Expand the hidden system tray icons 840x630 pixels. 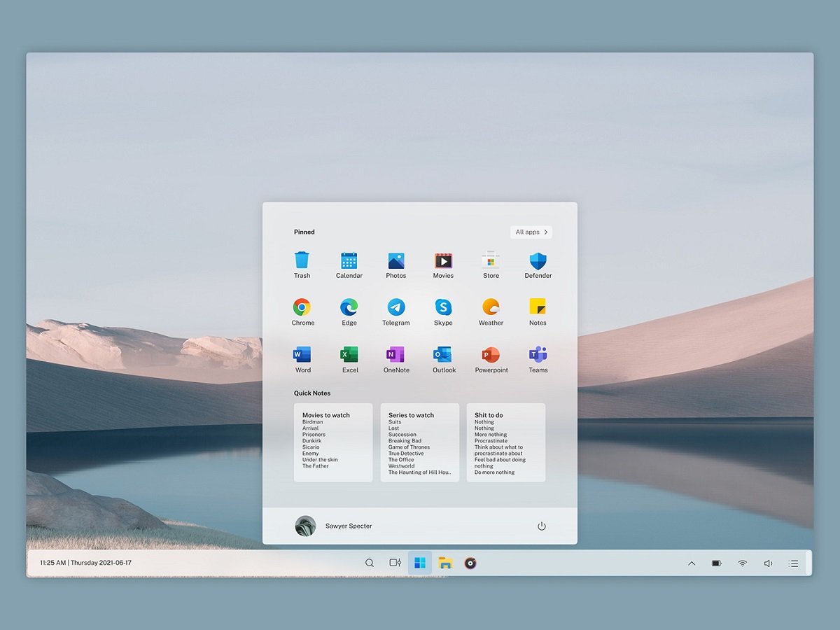[692, 563]
